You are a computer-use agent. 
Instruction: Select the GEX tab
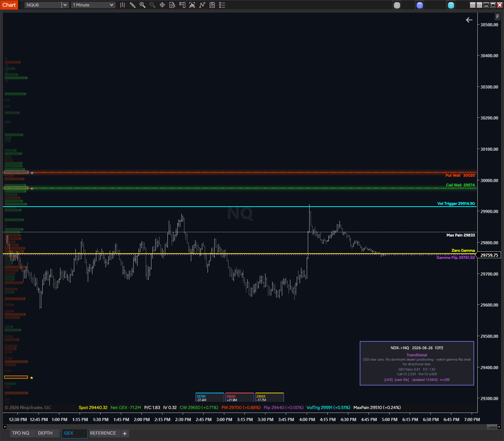coord(74,433)
